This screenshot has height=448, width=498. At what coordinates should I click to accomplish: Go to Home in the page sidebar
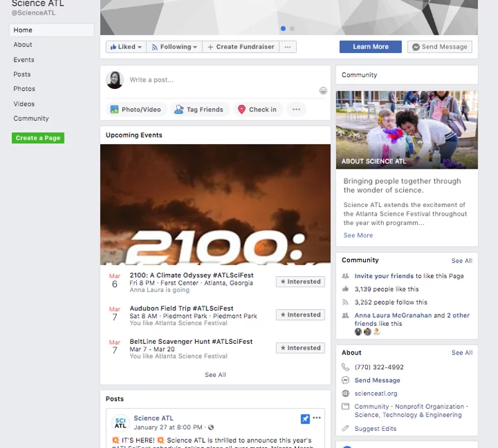tap(52, 30)
